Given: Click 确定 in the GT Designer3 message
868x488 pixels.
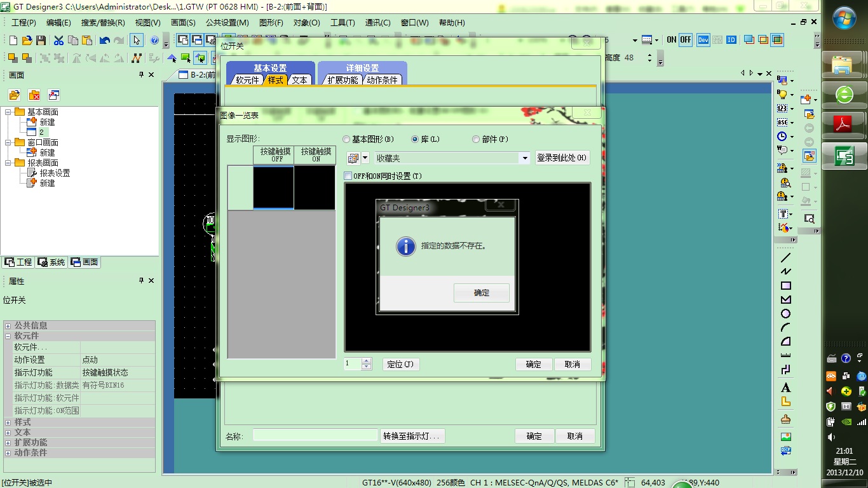Looking at the screenshot, I should (482, 293).
